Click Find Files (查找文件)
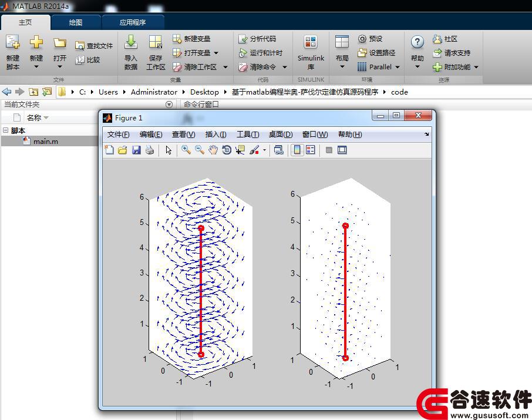This screenshot has width=532, height=420. click(94, 45)
